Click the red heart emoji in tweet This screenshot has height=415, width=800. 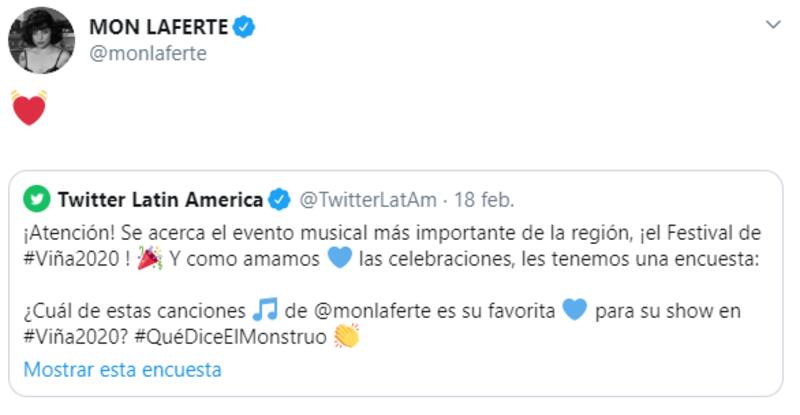point(29,108)
